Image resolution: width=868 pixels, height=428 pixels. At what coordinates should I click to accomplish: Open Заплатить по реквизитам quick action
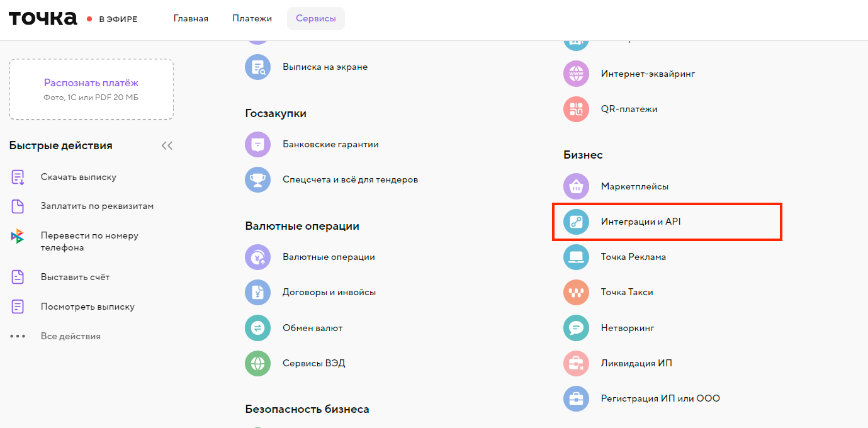pos(97,206)
